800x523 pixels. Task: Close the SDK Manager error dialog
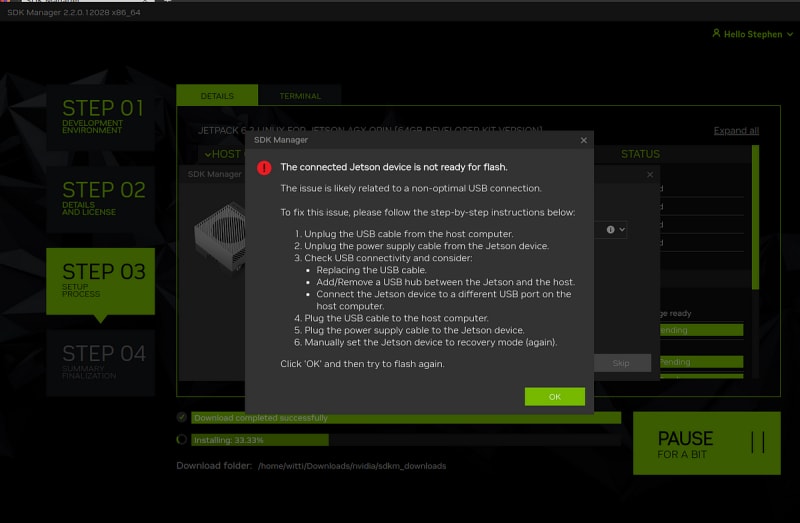point(583,140)
